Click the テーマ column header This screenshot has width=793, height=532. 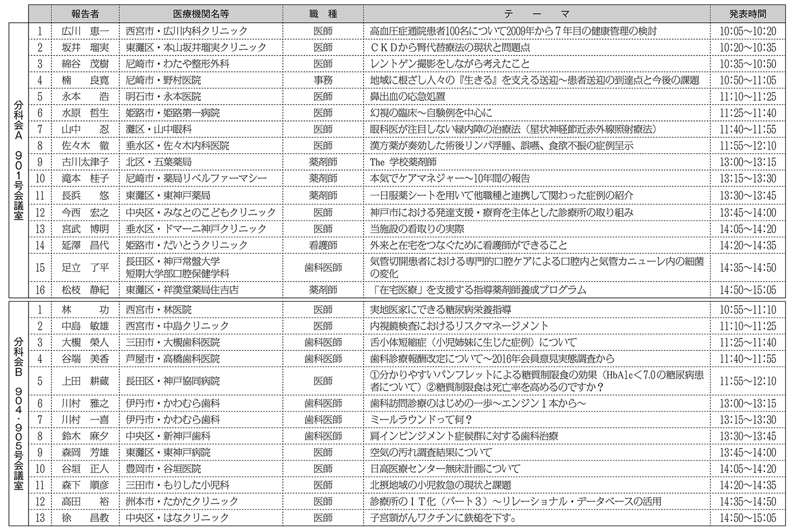[537, 14]
